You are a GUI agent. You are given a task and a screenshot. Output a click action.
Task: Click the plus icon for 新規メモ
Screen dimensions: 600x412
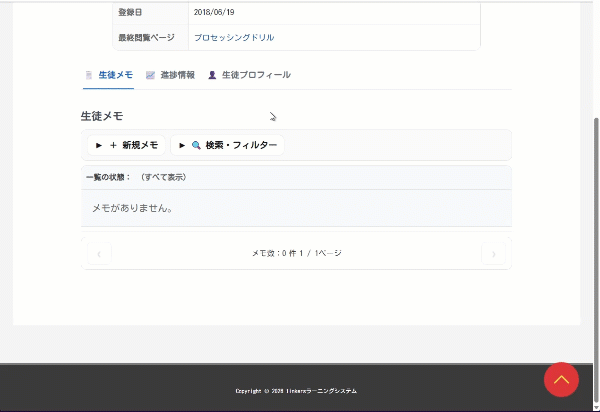pos(113,145)
